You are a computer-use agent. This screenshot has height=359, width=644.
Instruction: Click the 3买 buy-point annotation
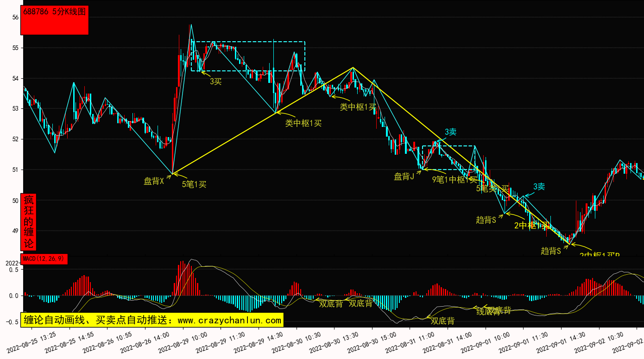click(216, 82)
